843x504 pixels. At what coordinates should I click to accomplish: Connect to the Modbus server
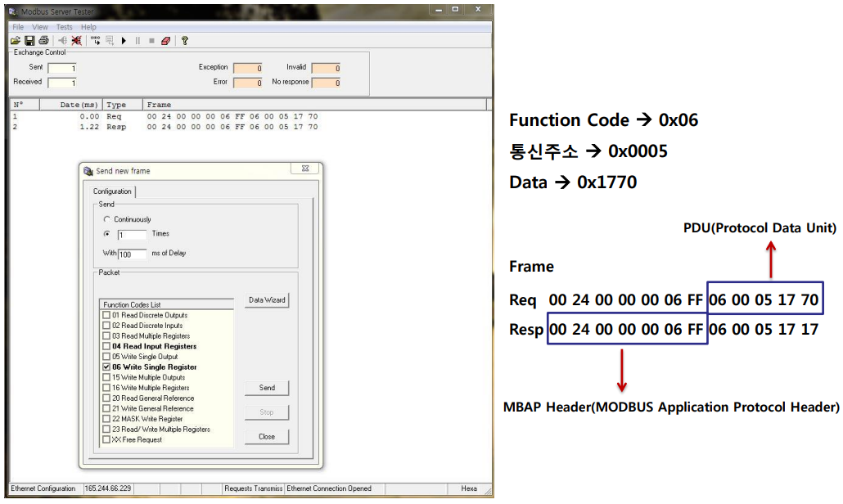pos(62,40)
